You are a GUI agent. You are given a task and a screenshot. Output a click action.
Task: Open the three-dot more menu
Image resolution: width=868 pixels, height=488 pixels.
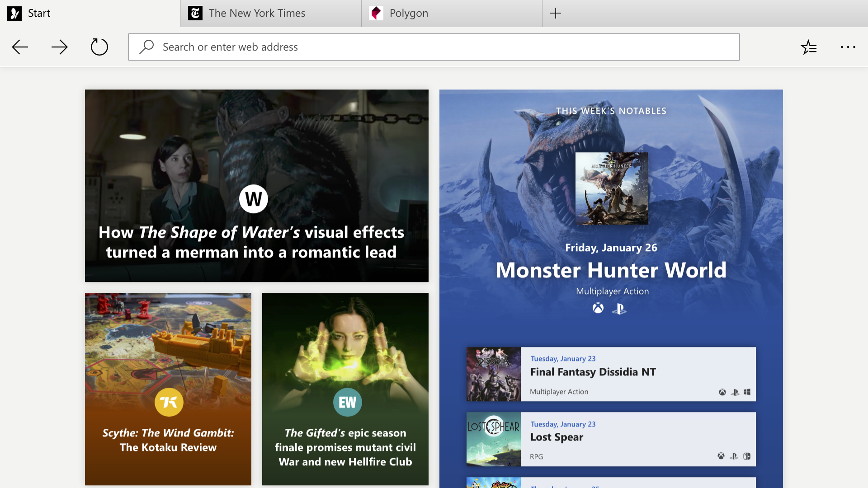[x=848, y=47]
